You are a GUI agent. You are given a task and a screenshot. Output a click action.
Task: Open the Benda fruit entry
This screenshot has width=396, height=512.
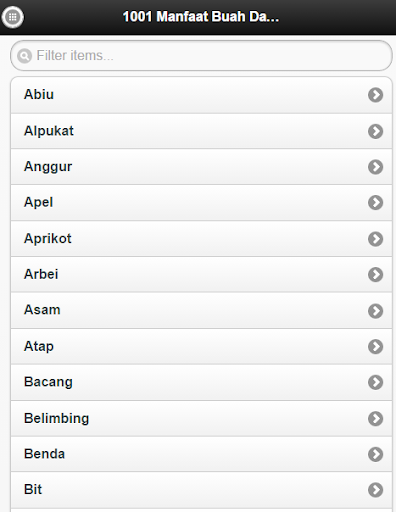201,454
